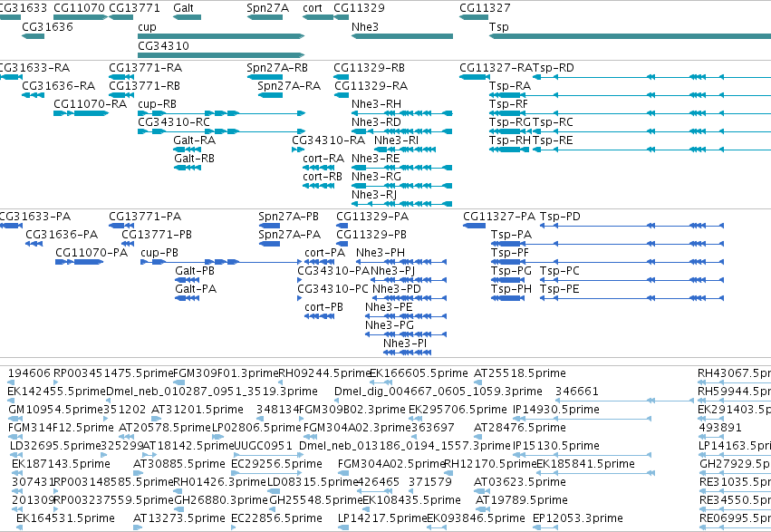Select EST EK166605.5prime label
The height and width of the screenshot is (532, 771).
tap(419, 373)
